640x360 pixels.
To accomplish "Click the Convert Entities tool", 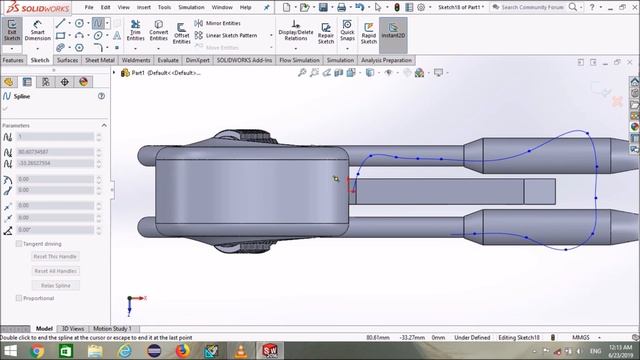I will pos(158,30).
